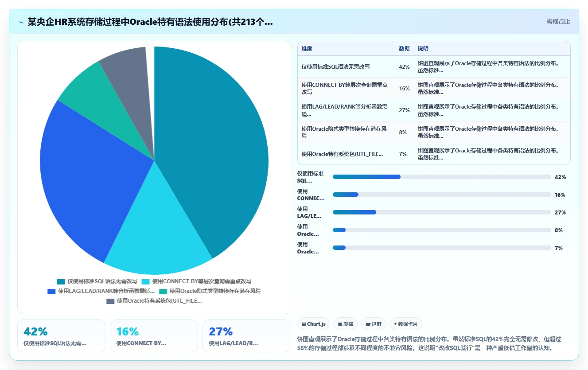Click the 进度 tag
588x370 pixels.
pyautogui.click(x=374, y=324)
